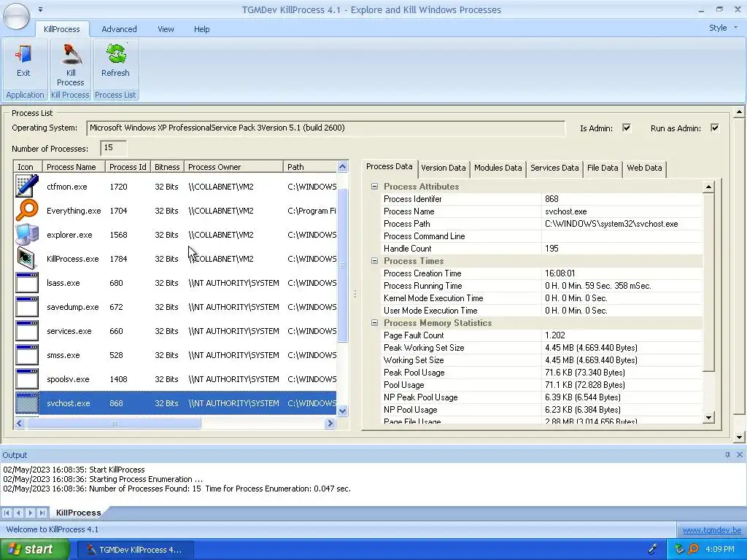747x560 pixels.
Task: Click process list scroll right arrow
Action: pos(330,424)
